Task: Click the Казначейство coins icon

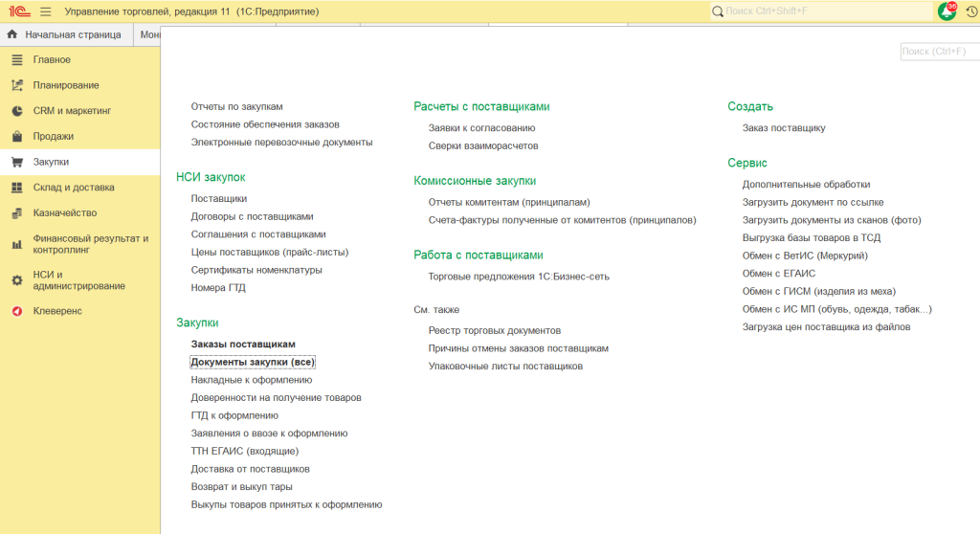Action: point(17,213)
